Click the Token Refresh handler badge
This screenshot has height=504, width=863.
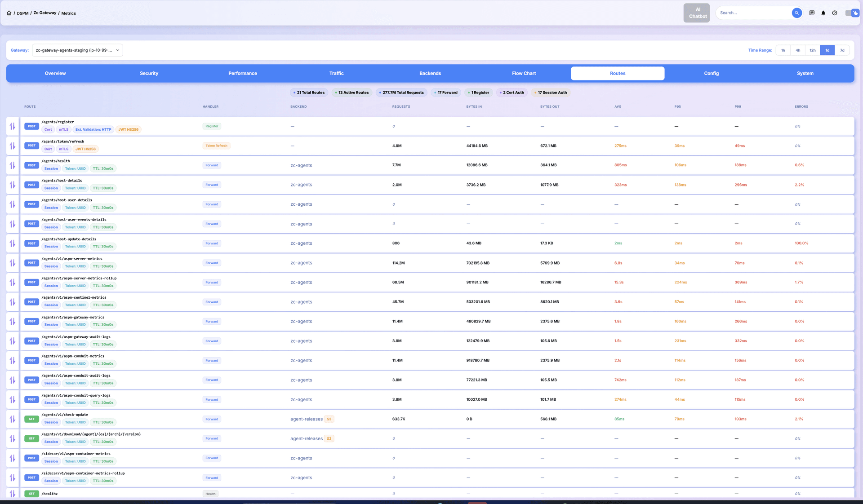pos(216,146)
